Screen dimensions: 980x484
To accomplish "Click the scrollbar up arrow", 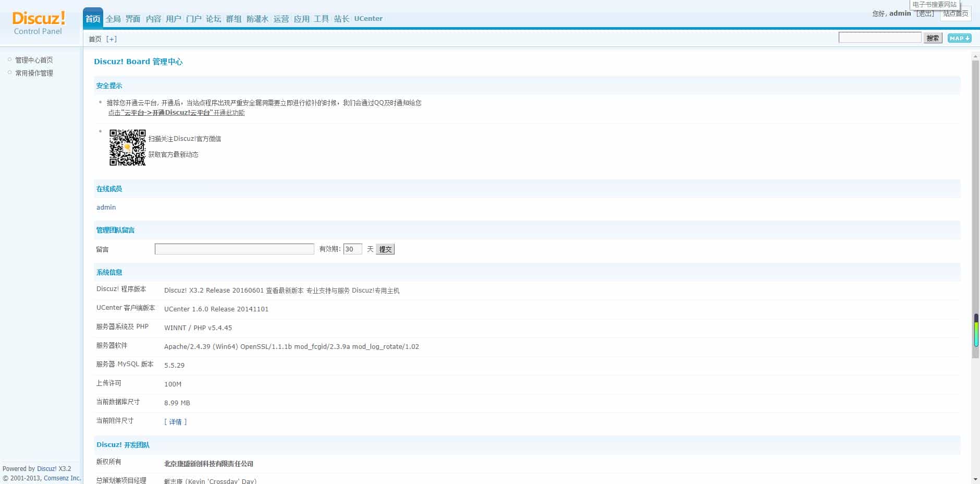I will [x=975, y=55].
